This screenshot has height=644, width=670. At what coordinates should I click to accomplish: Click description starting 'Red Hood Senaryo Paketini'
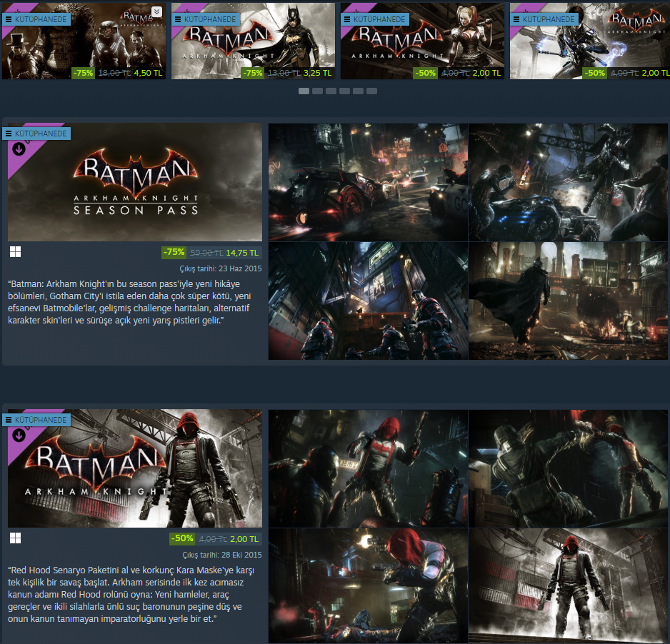(x=131, y=594)
